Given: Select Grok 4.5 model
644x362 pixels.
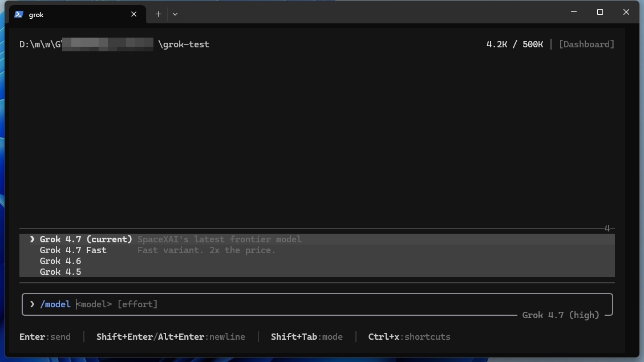Looking at the screenshot, I should point(317,272).
